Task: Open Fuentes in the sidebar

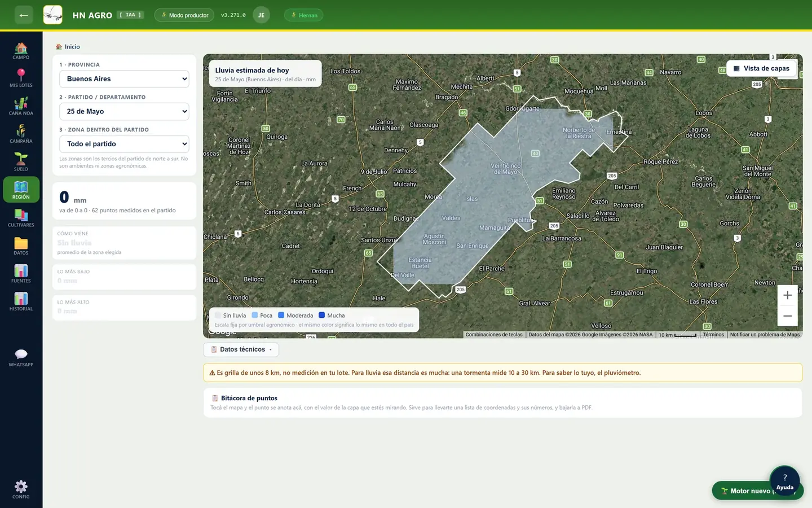Action: tap(21, 274)
